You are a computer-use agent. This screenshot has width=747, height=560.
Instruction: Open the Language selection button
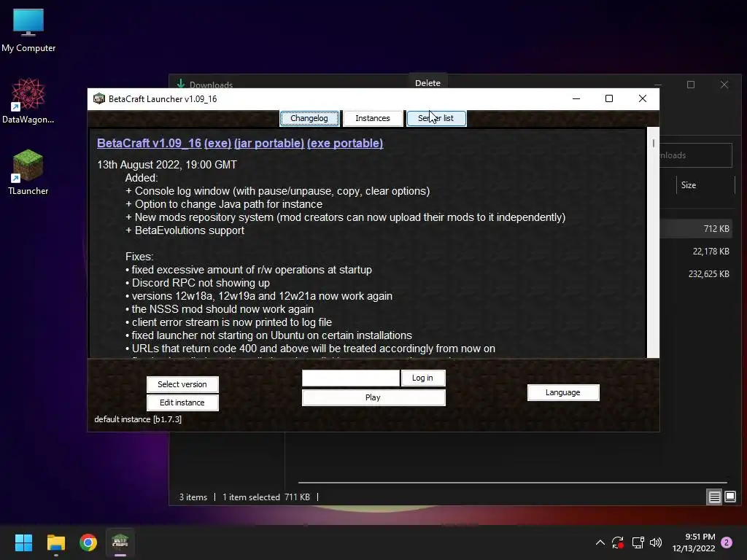pos(563,392)
